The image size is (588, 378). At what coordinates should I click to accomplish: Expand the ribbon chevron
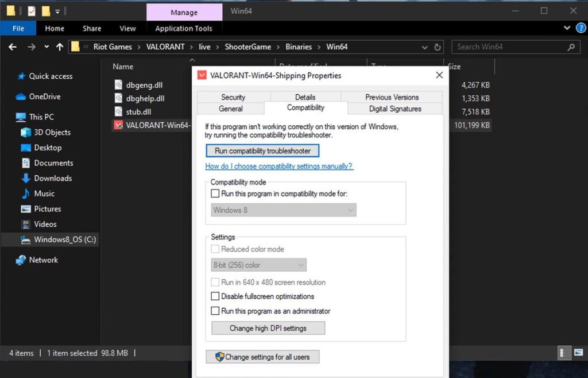[567, 28]
